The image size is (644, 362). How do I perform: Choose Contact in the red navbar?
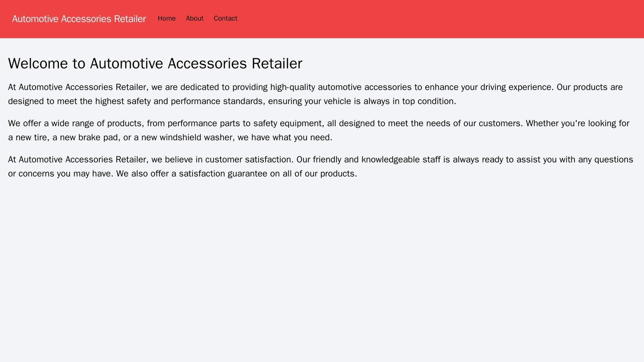coord(225,18)
